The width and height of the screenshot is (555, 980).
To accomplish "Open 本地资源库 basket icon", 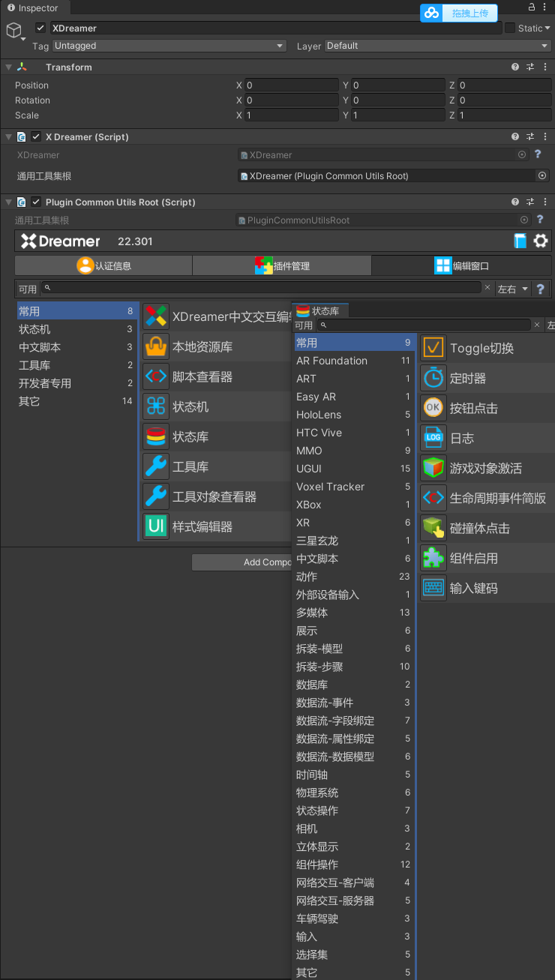I will [x=156, y=346].
